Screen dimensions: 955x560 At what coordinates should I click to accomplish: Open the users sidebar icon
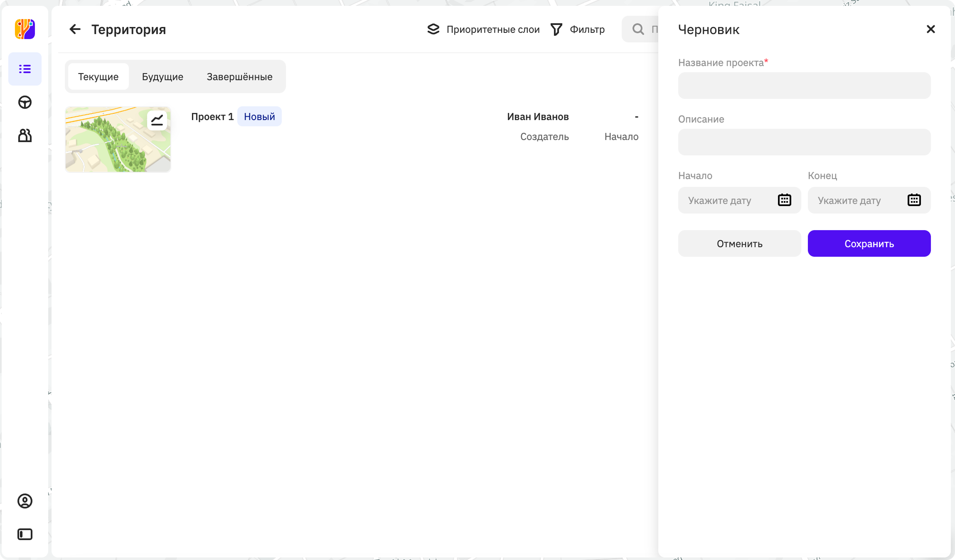pos(25,135)
